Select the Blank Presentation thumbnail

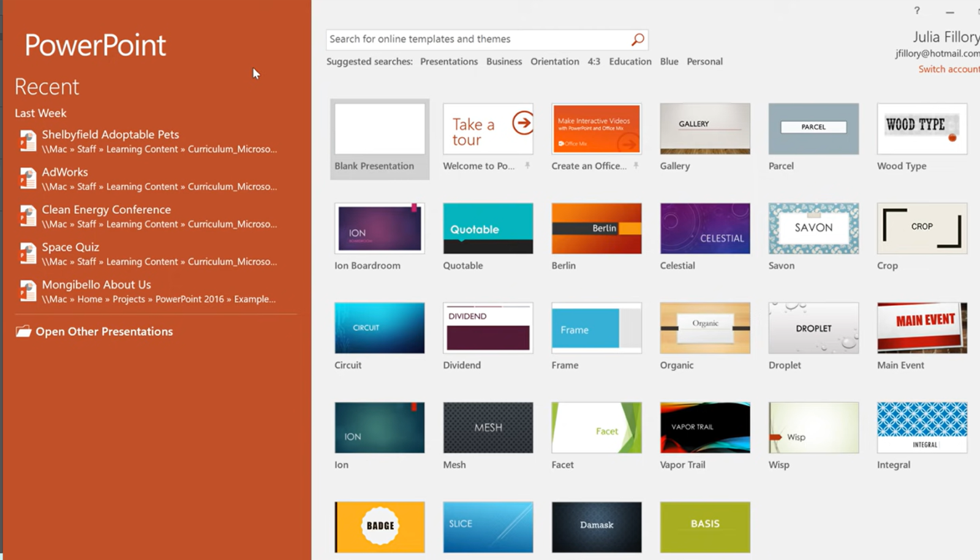[x=379, y=129]
